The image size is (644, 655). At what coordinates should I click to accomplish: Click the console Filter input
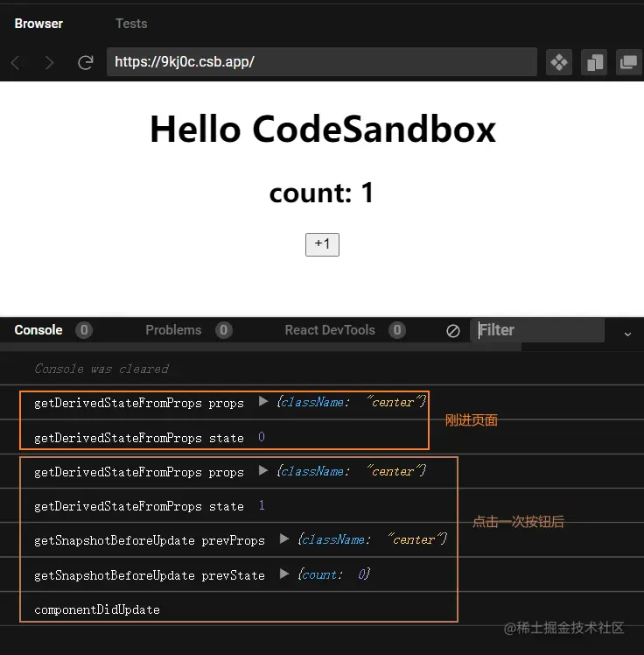pos(537,330)
